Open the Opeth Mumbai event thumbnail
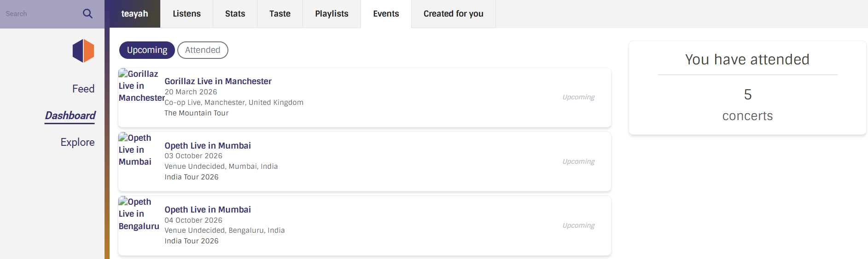This screenshot has height=259, width=868. tap(135, 150)
